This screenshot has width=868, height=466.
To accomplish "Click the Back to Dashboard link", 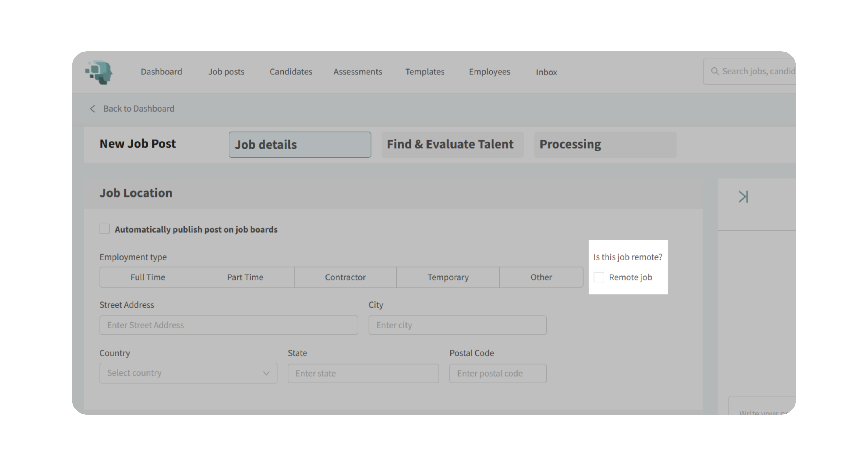I will pos(139,109).
